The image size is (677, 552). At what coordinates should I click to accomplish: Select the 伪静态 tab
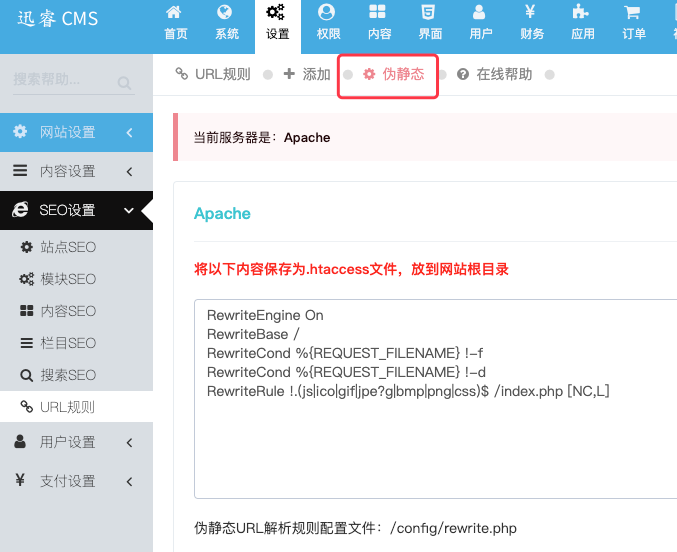click(x=393, y=74)
